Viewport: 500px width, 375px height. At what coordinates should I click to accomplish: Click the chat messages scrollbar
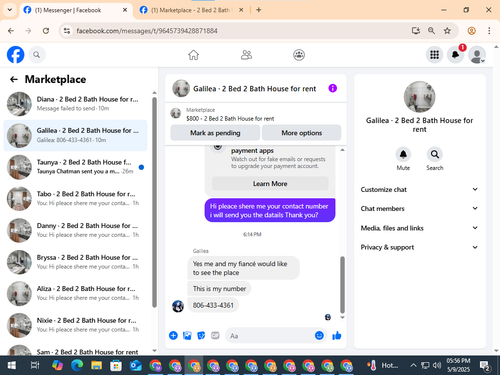point(342,284)
